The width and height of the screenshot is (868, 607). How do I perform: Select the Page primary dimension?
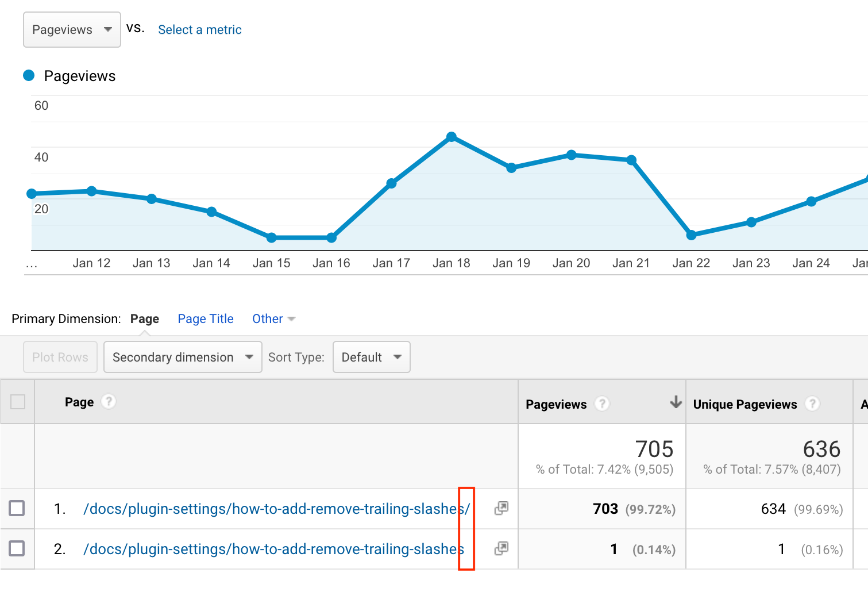[x=145, y=318]
